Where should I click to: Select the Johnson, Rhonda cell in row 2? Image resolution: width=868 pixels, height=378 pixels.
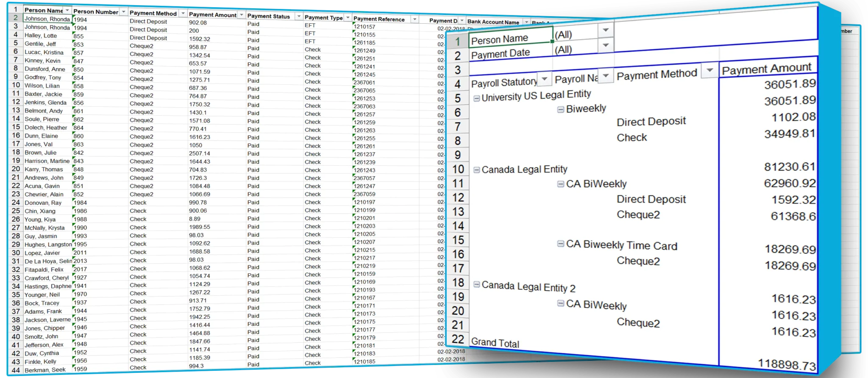pos(47,19)
